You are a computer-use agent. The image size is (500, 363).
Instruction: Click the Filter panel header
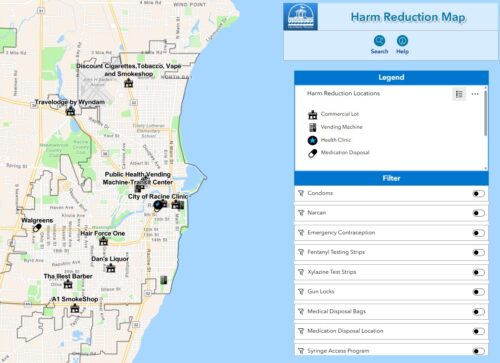pyautogui.click(x=391, y=178)
